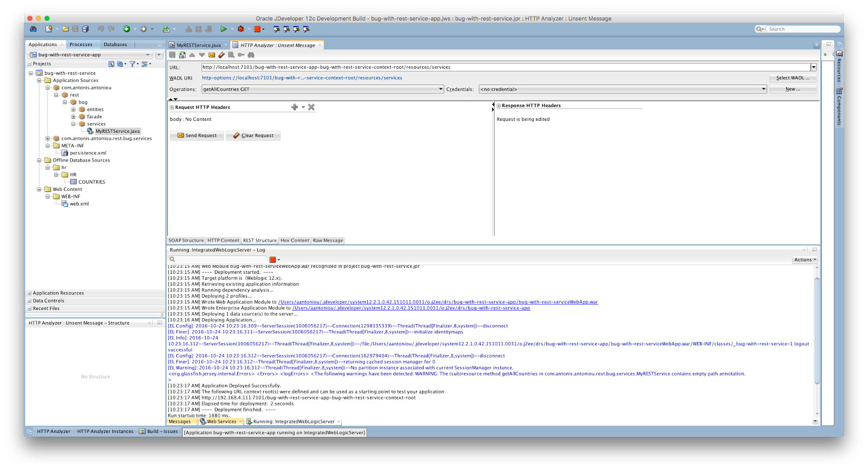
Task: Open the bug-with-rest-serviceWebApp.war path link
Action: (438, 302)
